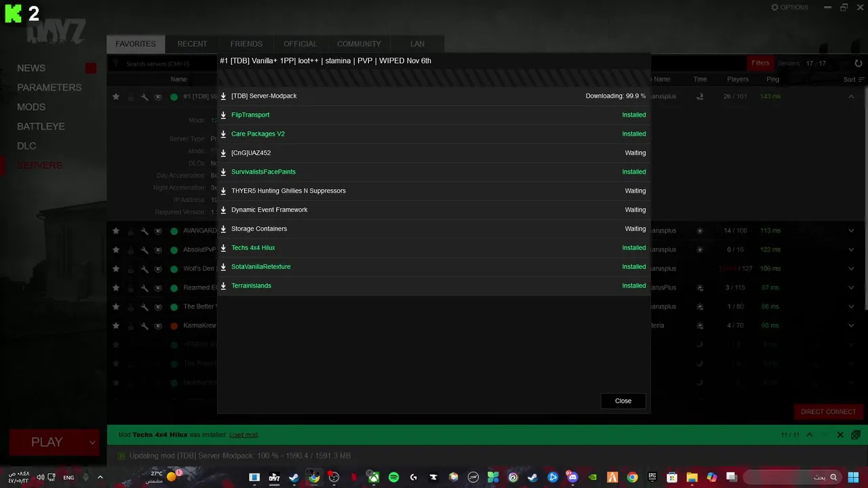Click lock icon on Wolf's Den row

point(131,269)
